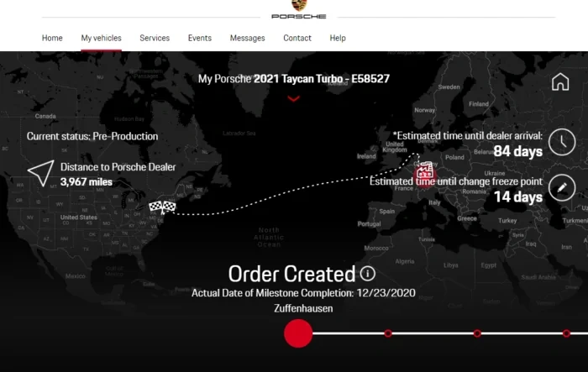Expand the red chevron under vehicle title
Image resolution: width=588 pixels, height=372 pixels.
(294, 98)
